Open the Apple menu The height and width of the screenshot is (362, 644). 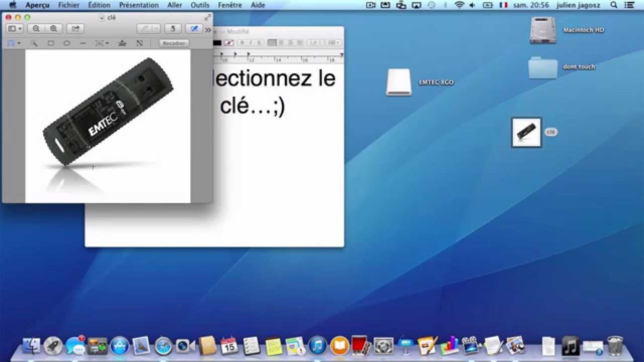point(13,5)
